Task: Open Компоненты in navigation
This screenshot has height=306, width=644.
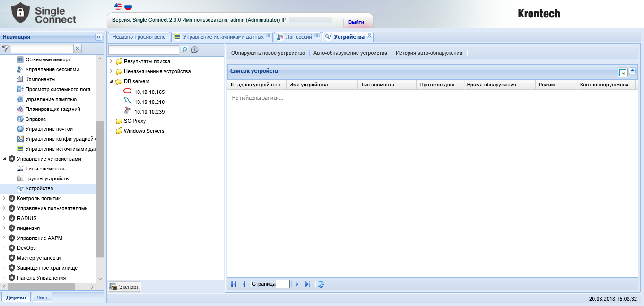Action: [40, 79]
